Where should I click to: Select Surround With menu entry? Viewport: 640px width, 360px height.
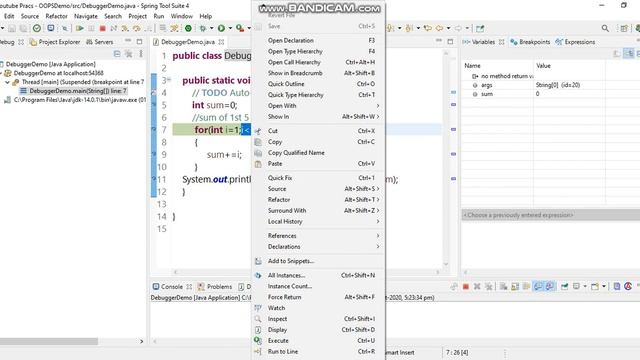[318, 211]
